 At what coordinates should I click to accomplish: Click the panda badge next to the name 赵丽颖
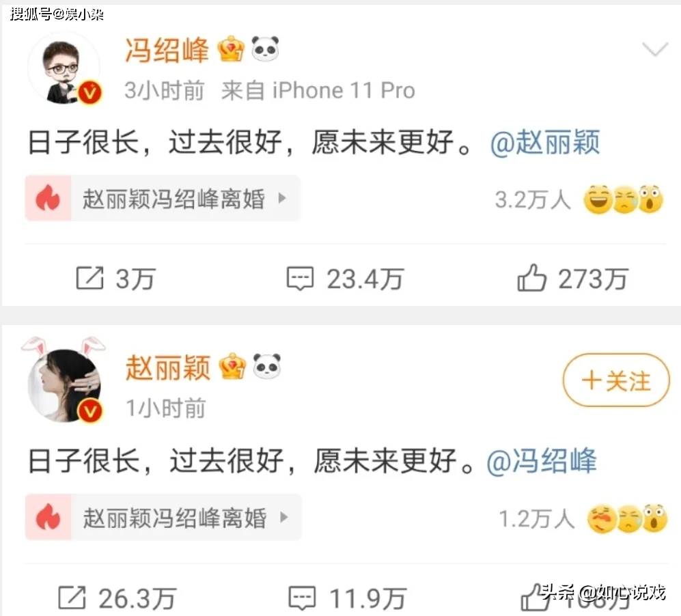pyautogui.click(x=266, y=366)
